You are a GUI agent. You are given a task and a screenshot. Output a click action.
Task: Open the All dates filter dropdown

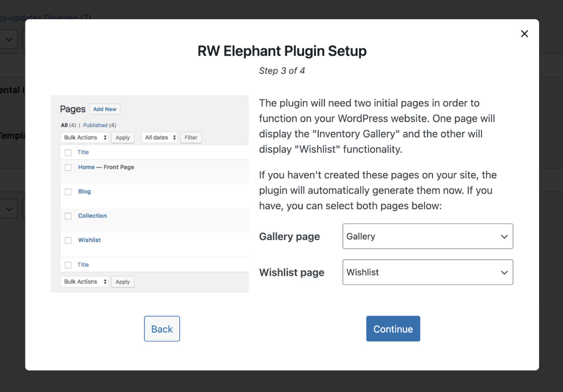(x=160, y=137)
